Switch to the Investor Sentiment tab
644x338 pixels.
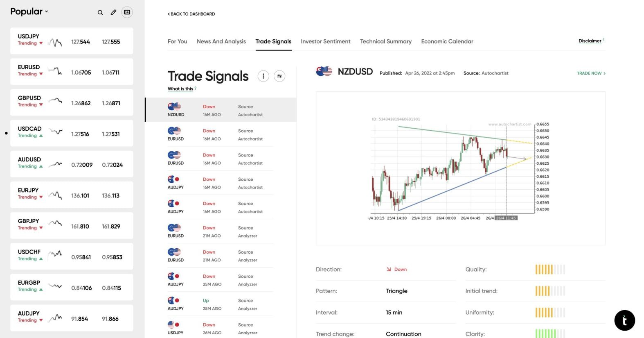click(x=325, y=41)
